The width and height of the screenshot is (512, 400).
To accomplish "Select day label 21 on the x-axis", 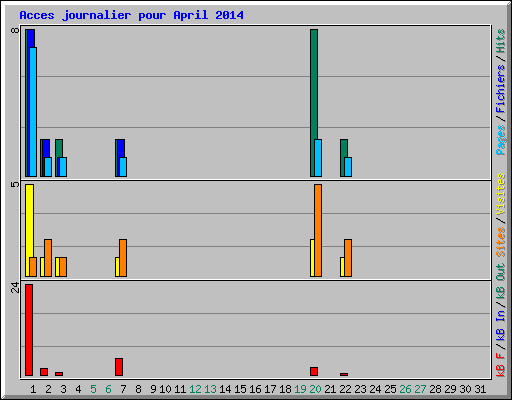I will 330,389.
